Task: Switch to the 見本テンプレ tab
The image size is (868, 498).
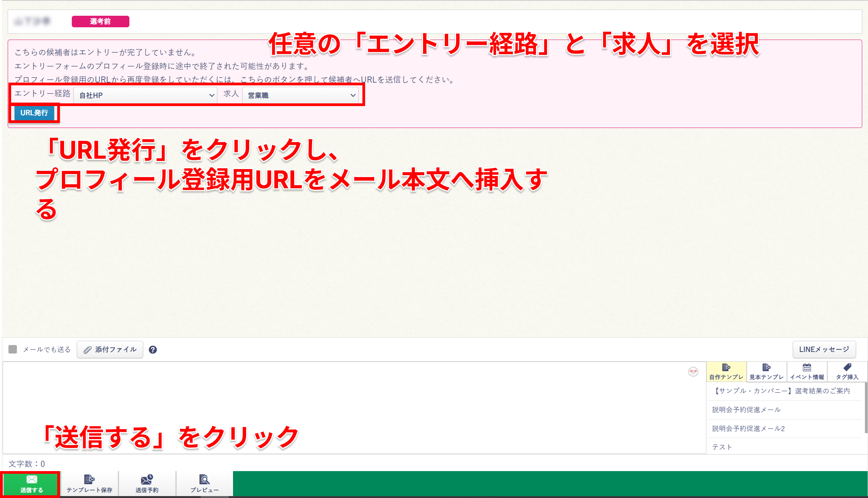Action: pos(766,372)
